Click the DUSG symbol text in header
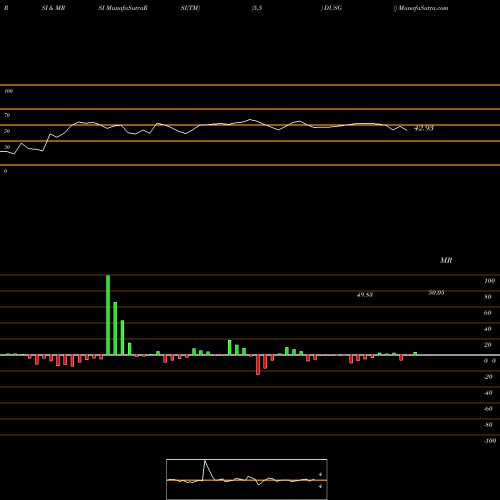Screen dimensions: 500x500 (x=332, y=8)
